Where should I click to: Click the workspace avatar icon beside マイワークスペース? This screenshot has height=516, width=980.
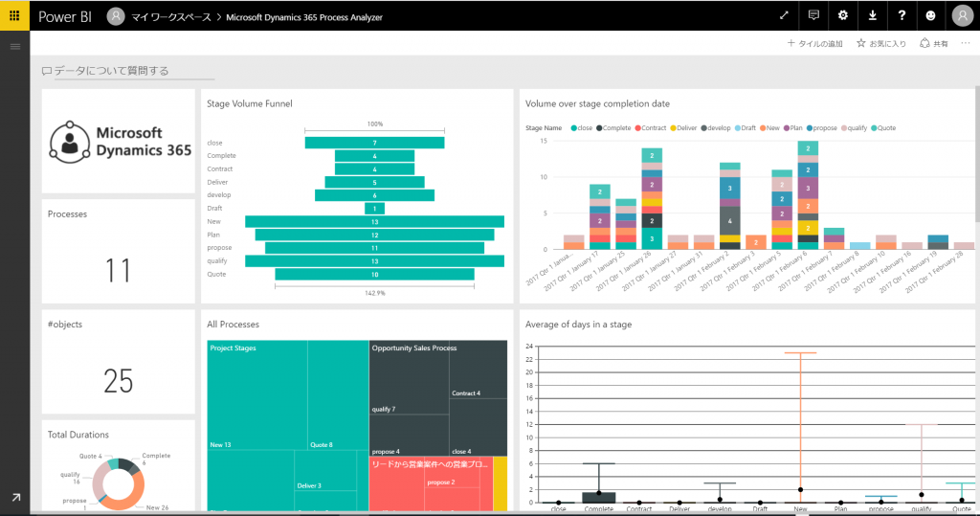(x=116, y=16)
